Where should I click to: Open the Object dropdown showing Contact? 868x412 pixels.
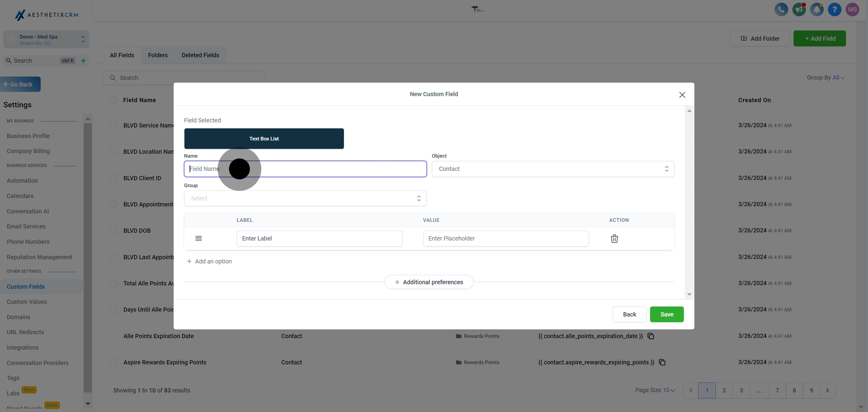553,169
